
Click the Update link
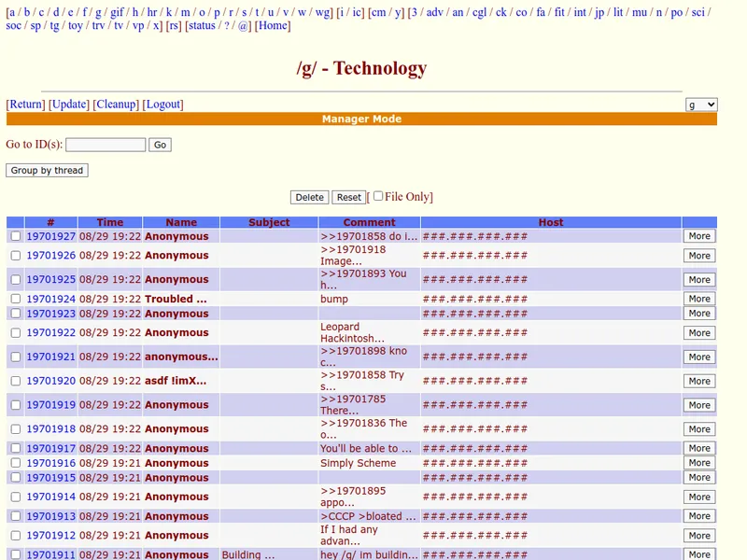coord(69,105)
